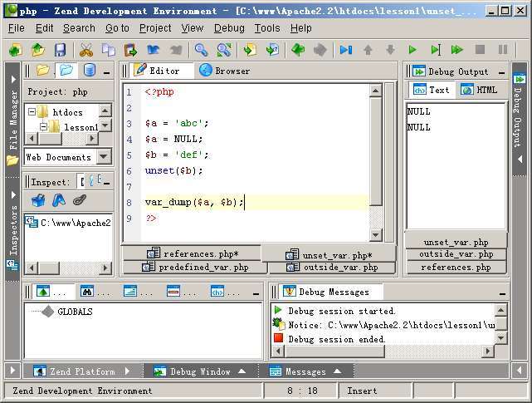The height and width of the screenshot is (403, 532).
Task: Open the Debug menu
Action: point(229,28)
